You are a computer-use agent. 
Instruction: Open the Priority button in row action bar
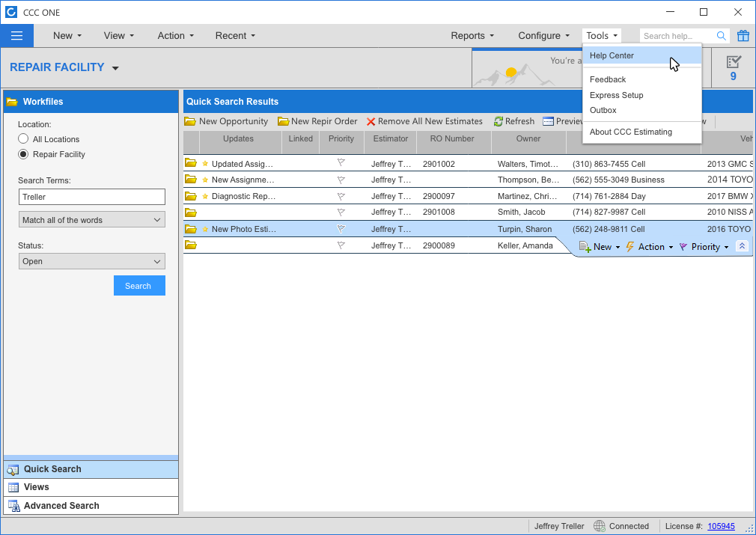704,247
